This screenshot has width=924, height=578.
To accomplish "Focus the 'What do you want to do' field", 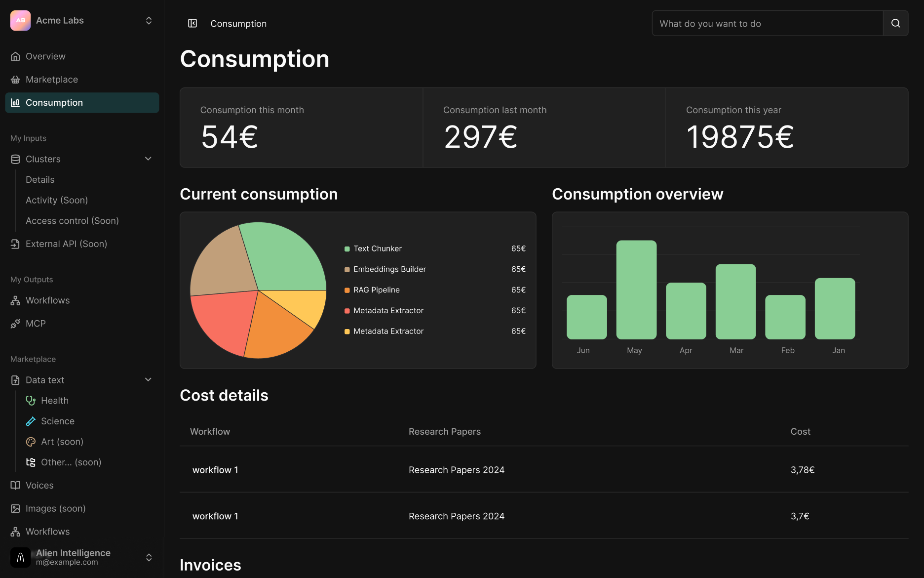I will click(x=768, y=23).
